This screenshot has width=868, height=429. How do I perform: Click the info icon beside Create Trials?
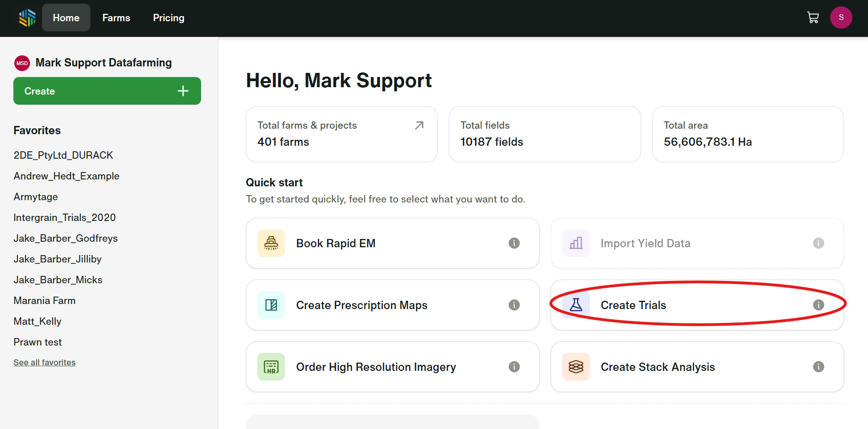pos(818,305)
